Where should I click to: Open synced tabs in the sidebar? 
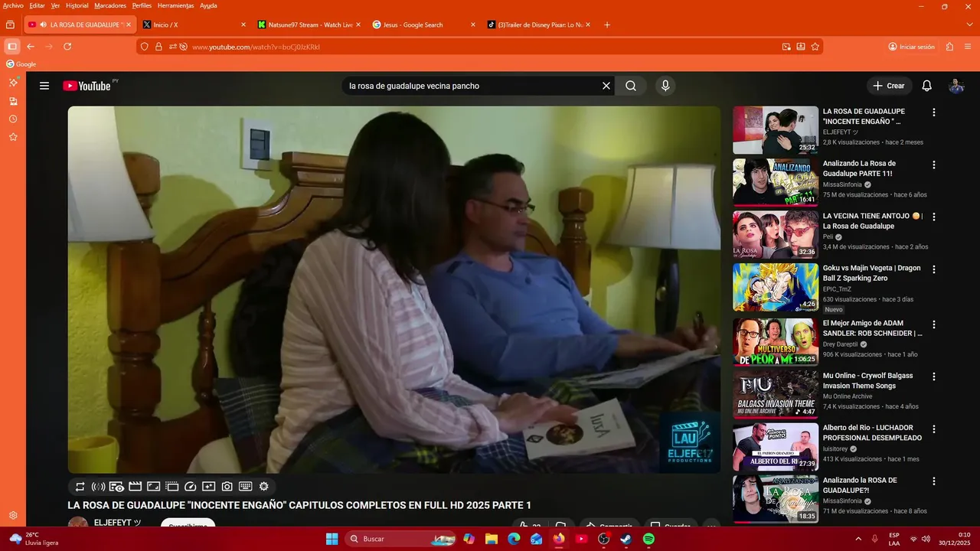coord(13,101)
